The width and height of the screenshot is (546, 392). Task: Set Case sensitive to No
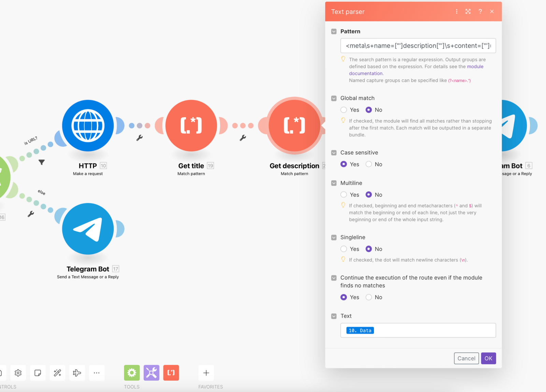(369, 164)
